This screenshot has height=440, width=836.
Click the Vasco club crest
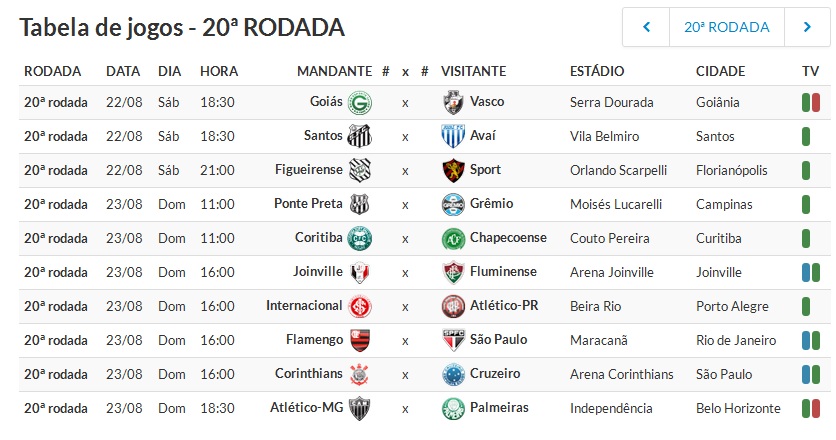[453, 102]
